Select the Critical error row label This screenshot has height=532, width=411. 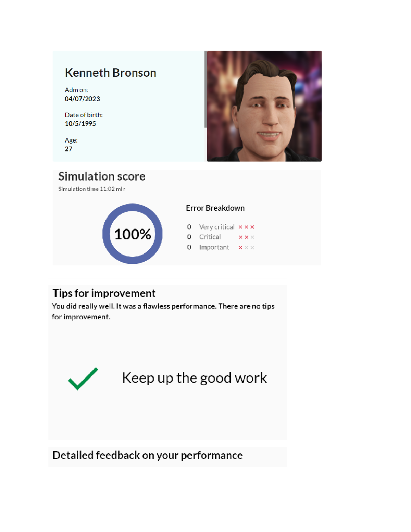(x=210, y=237)
